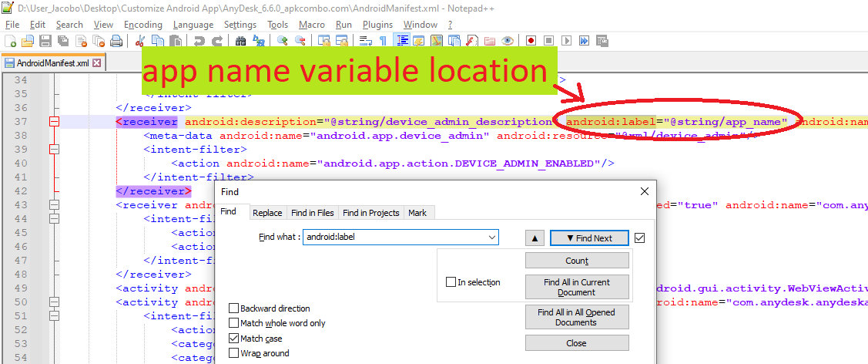Open the Search menu
868x364 pixels.
69,25
